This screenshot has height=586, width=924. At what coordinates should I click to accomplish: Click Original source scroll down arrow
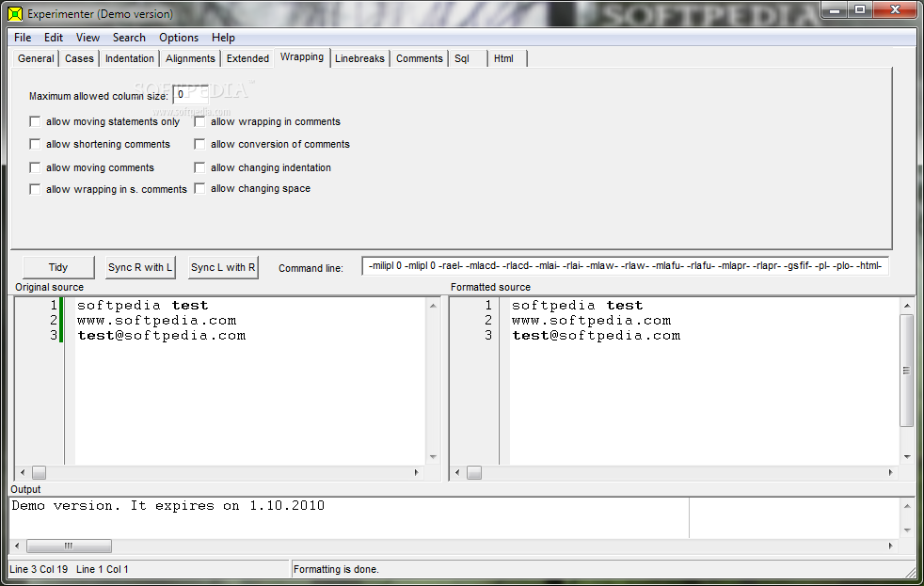[x=433, y=457]
